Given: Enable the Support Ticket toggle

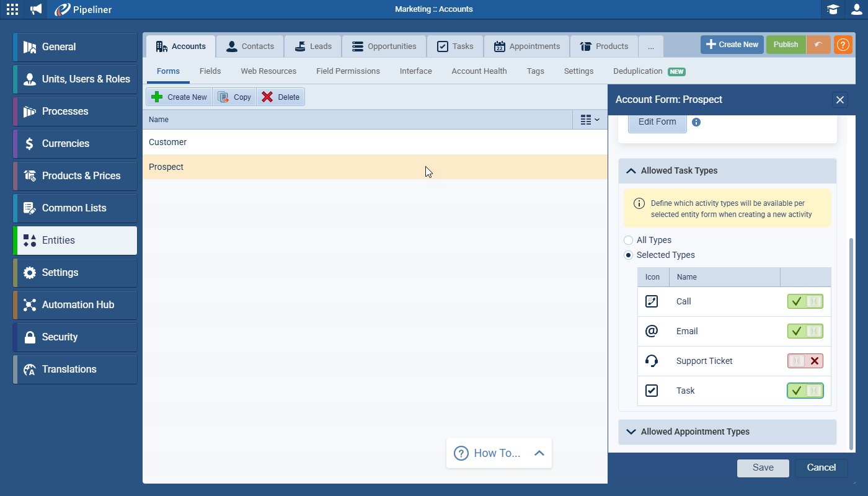Looking at the screenshot, I should coord(805,361).
